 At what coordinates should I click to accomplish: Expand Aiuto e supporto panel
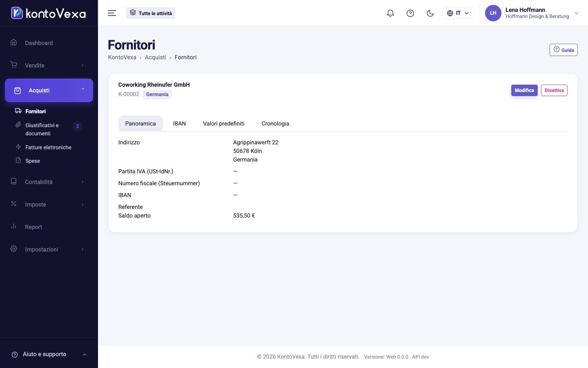[49, 355]
